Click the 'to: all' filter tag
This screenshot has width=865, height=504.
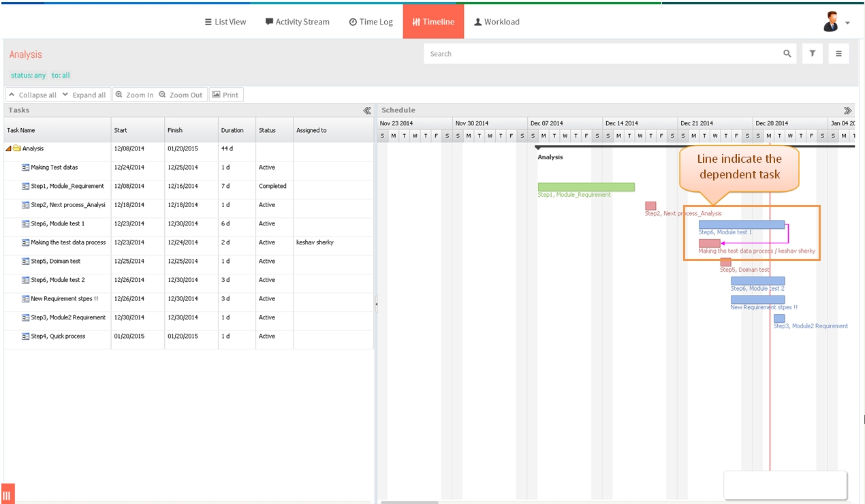[61, 76]
